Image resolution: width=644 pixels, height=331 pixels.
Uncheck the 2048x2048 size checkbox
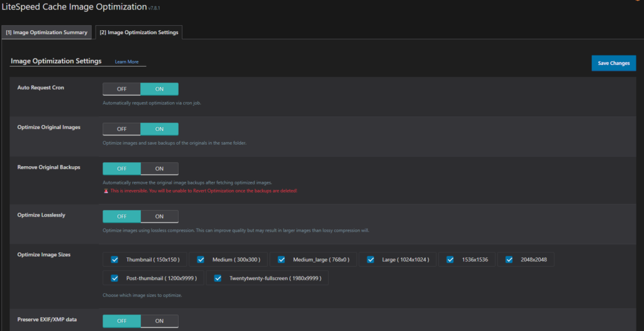509,259
